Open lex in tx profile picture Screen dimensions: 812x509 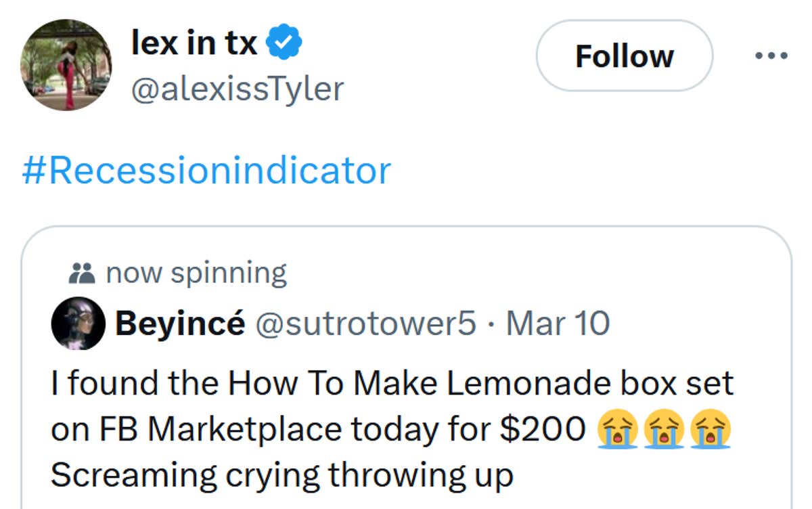66,65
